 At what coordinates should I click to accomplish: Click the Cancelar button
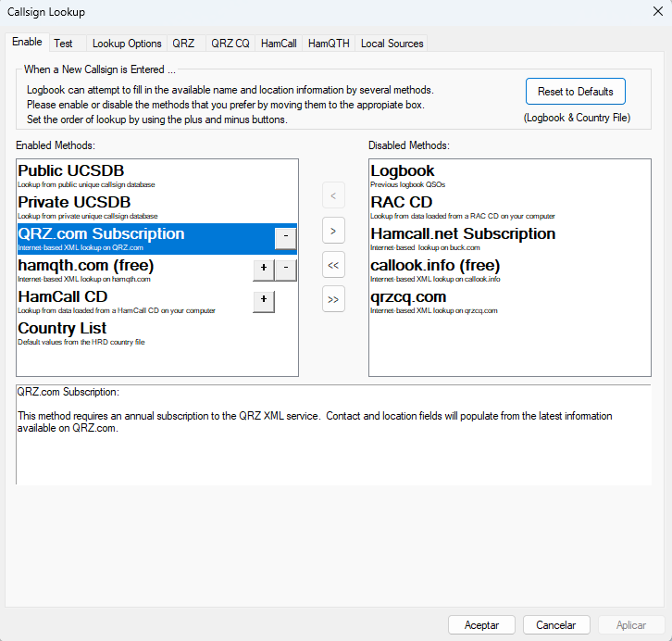click(x=556, y=625)
